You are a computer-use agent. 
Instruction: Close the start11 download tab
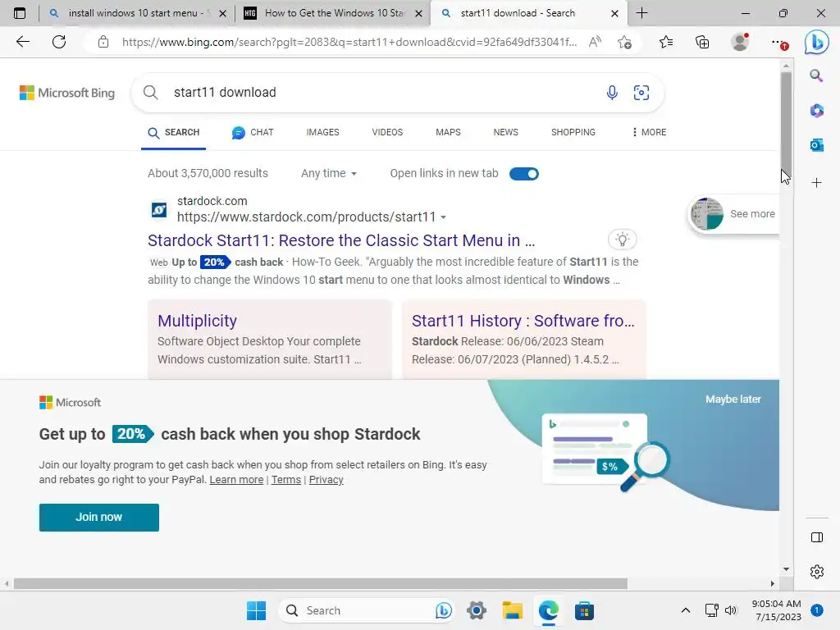coord(615,13)
